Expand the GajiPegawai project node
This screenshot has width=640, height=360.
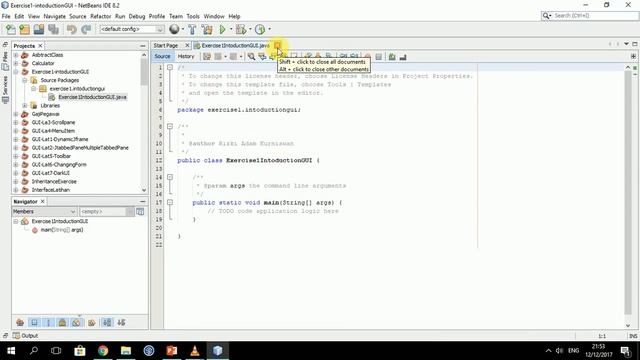tap(16, 114)
